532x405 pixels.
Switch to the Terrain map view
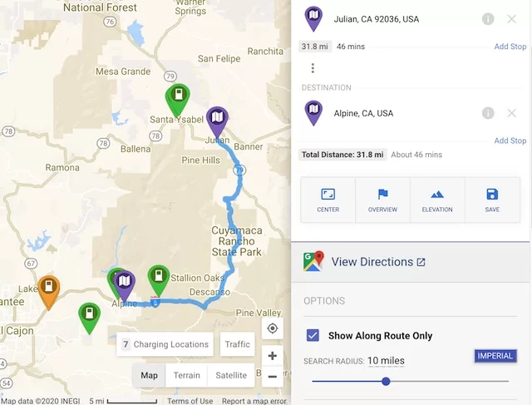(186, 375)
